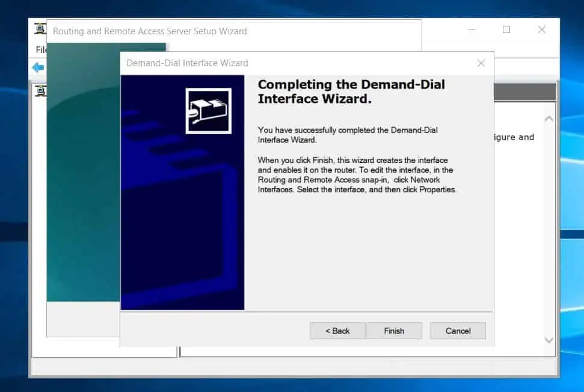
Task: Go back with the < Back button
Action: point(337,331)
